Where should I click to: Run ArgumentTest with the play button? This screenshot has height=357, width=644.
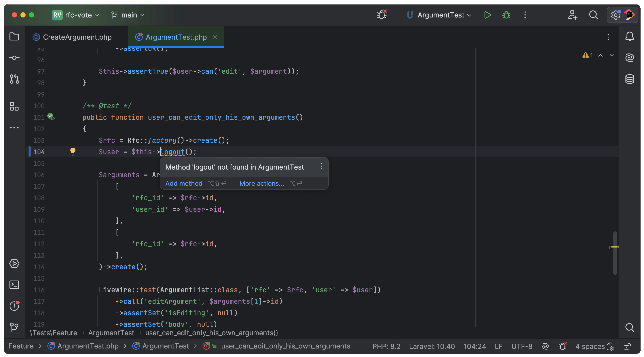(487, 15)
